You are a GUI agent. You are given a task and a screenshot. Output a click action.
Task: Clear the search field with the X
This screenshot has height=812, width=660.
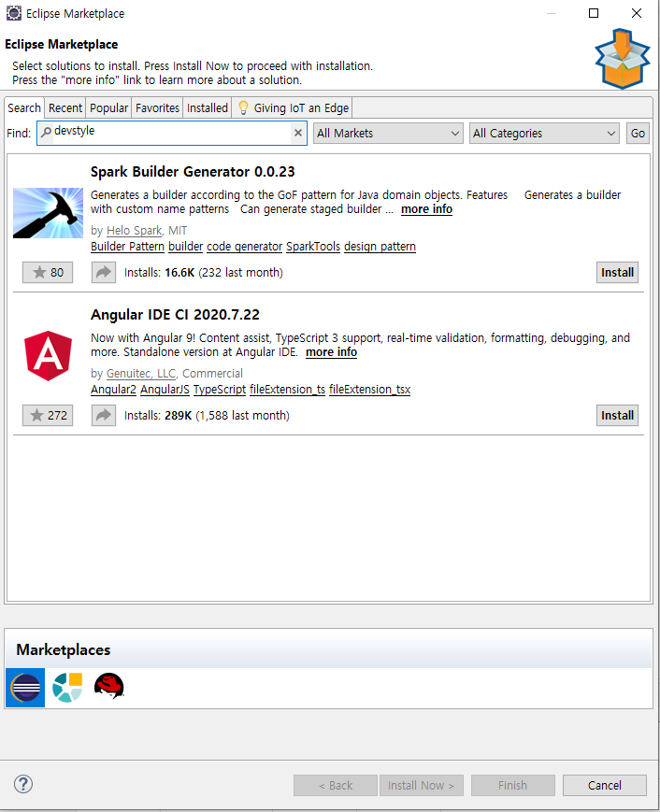298,133
